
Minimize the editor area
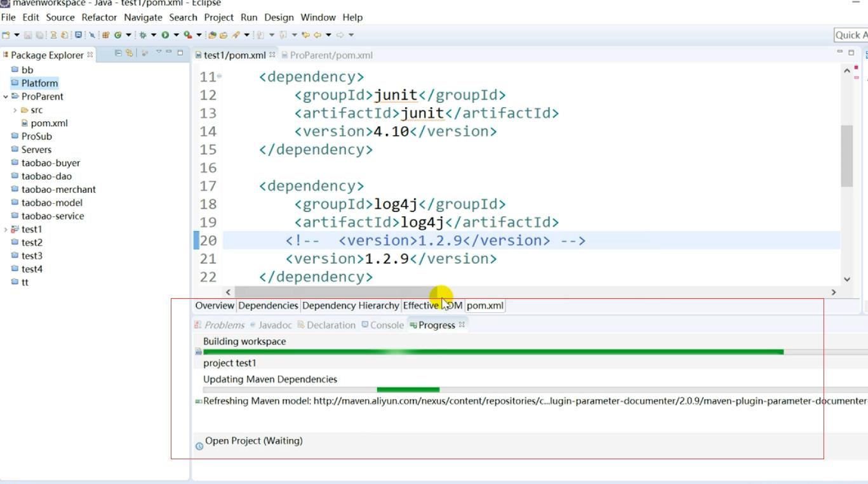click(x=841, y=52)
